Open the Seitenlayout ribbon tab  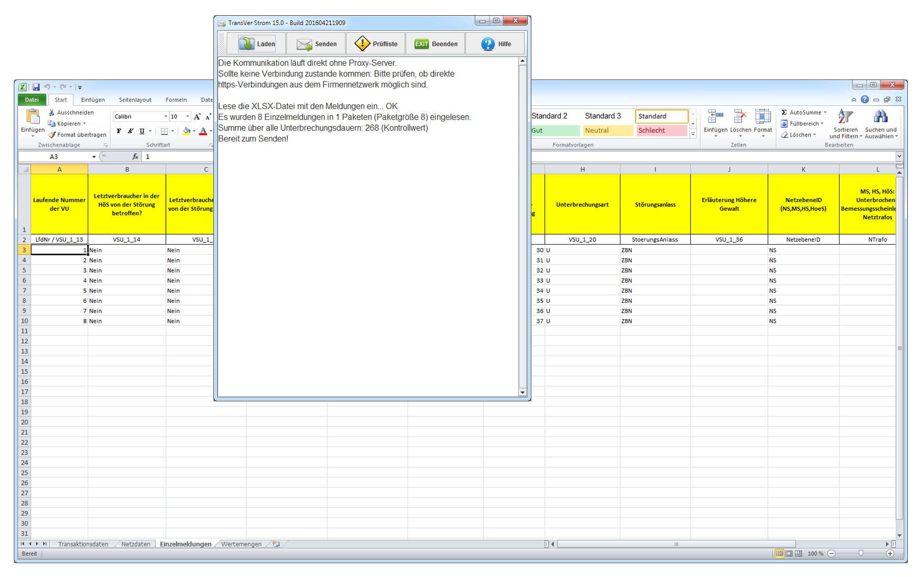[x=135, y=100]
